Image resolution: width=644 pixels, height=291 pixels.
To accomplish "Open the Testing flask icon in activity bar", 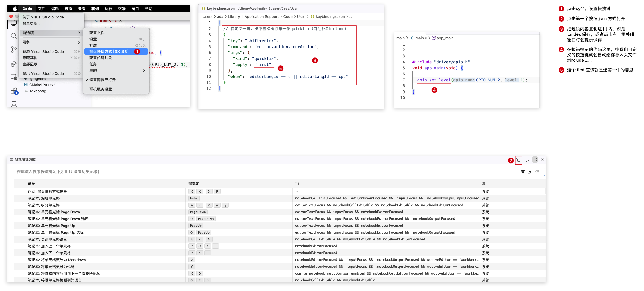I will click(14, 104).
